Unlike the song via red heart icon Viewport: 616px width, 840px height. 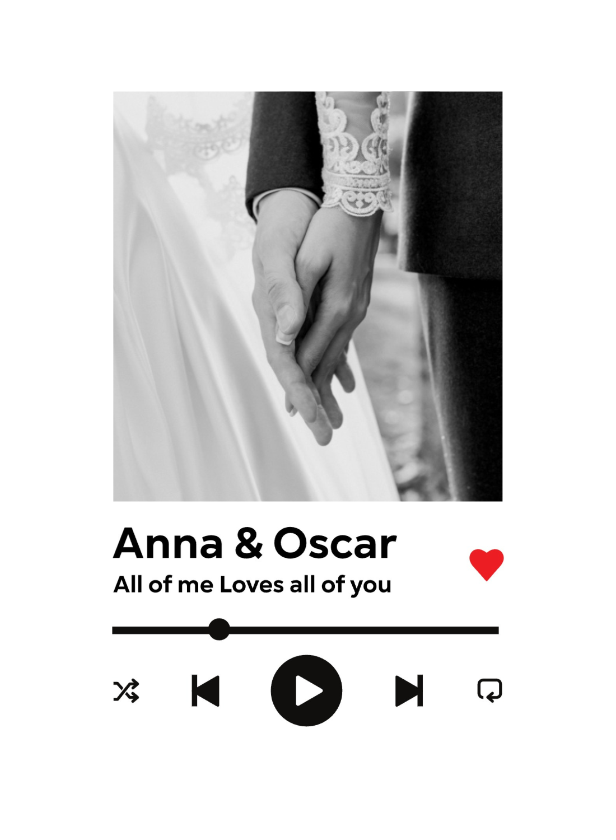[487, 564]
